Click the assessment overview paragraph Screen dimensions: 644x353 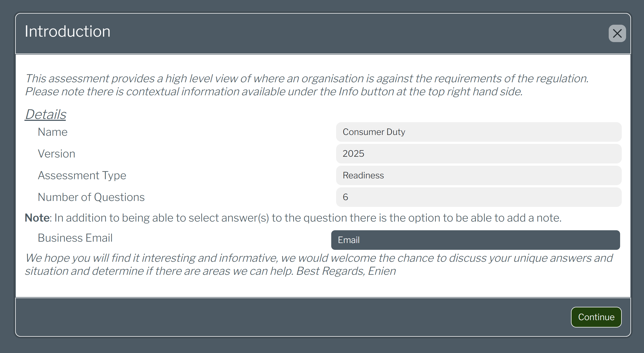point(307,78)
